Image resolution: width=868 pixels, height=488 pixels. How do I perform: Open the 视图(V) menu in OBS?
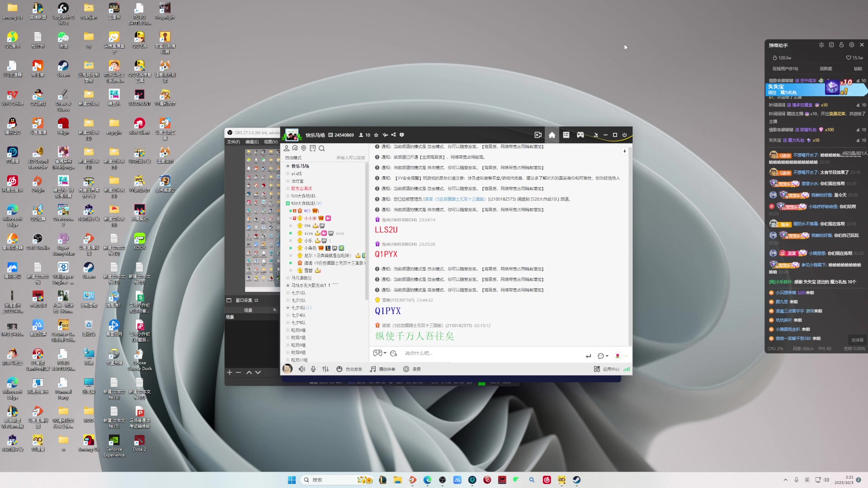[270, 142]
